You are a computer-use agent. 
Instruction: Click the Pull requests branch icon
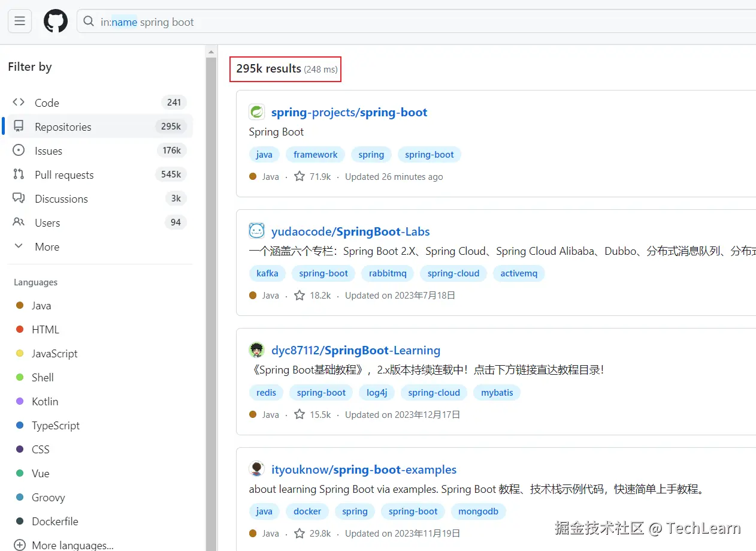click(19, 174)
